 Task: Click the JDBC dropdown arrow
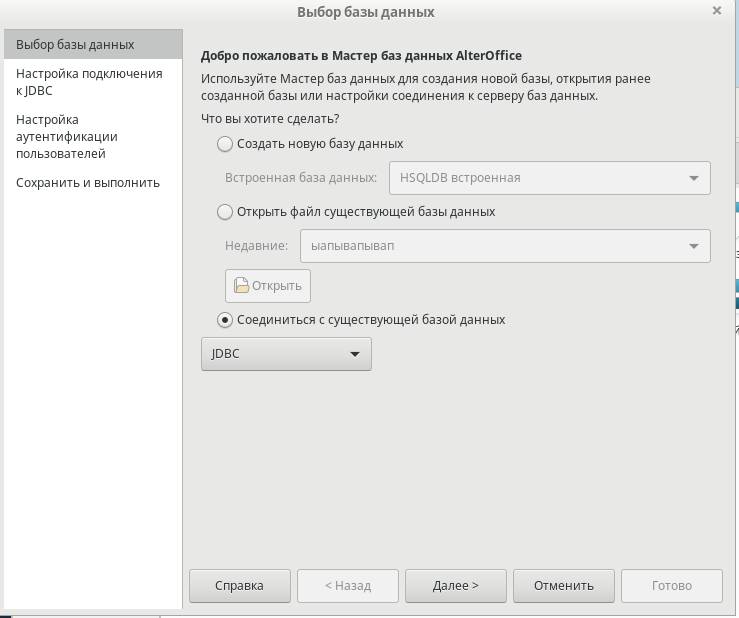[355, 354]
